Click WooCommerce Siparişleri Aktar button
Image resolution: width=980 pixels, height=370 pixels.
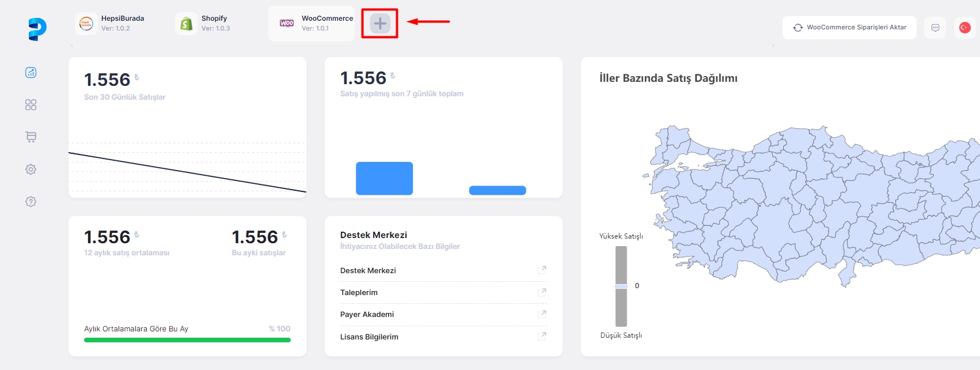(x=849, y=28)
